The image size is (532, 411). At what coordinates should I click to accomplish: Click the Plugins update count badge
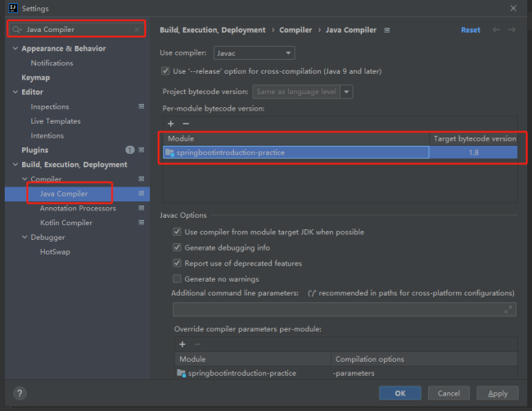point(129,150)
